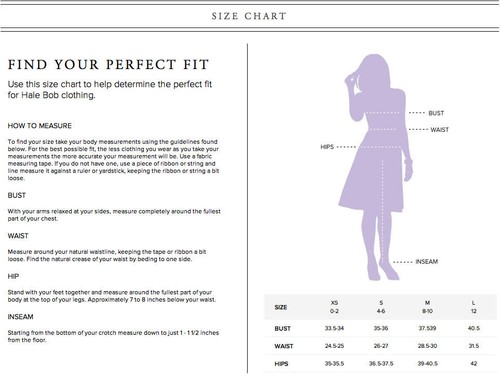Click the INSEAM label near the feet
Image resolution: width=500 pixels, height=381 pixels.
427,262
